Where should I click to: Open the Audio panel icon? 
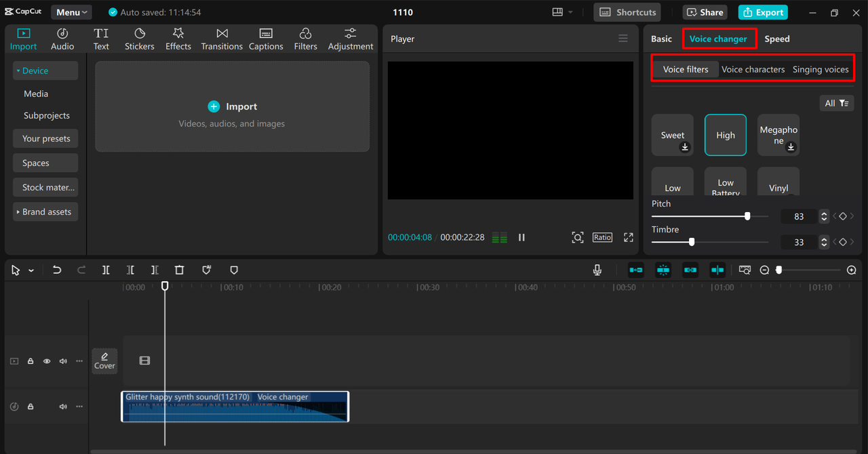click(62, 39)
